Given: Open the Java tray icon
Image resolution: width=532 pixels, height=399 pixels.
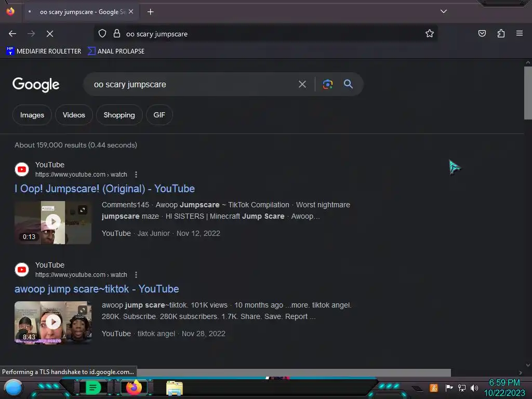Looking at the screenshot, I should coord(434,388).
